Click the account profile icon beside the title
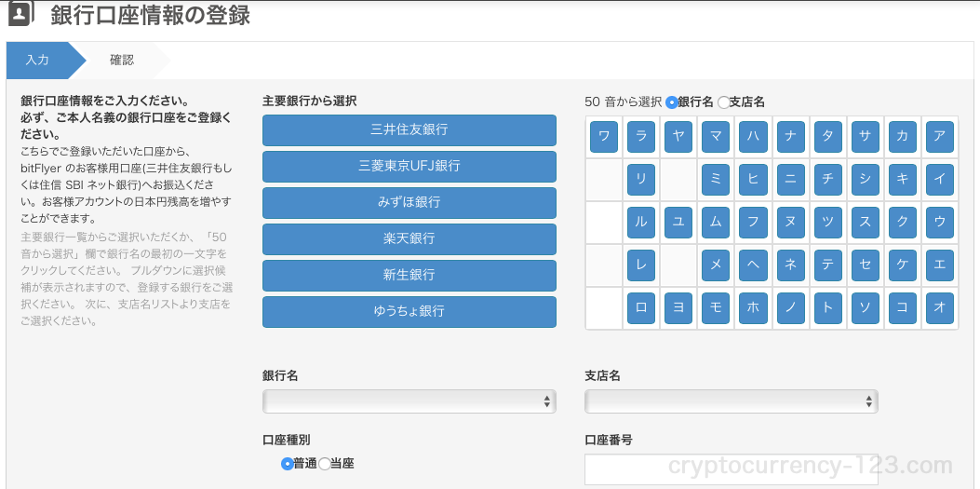The height and width of the screenshot is (489, 980). [x=20, y=15]
